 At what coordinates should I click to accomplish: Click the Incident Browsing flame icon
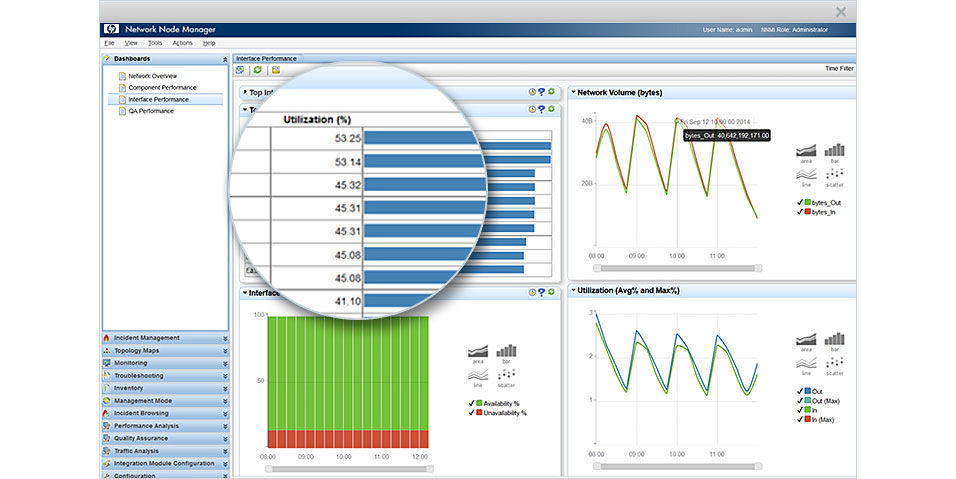click(x=107, y=413)
